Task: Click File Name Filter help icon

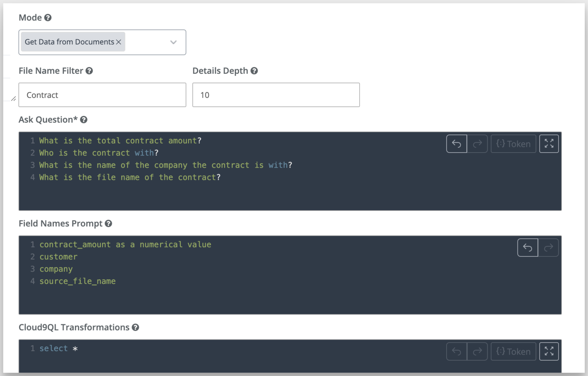Action: (x=89, y=71)
